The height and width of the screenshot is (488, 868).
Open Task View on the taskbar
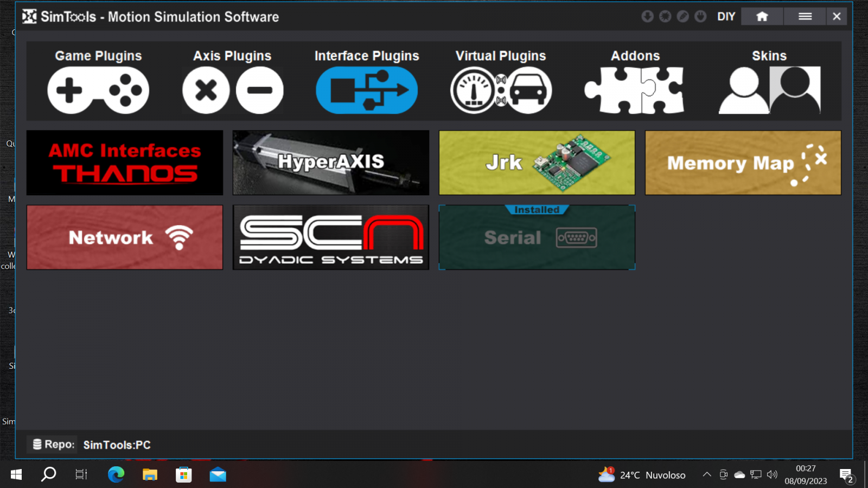81,475
